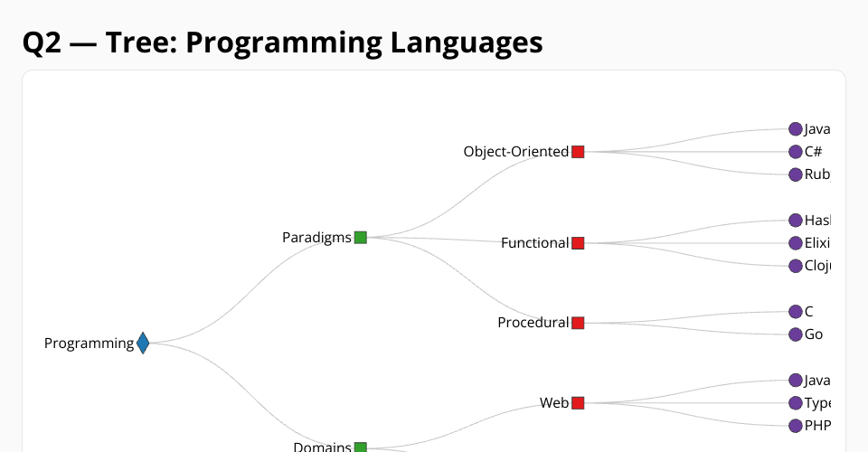
Task: Collapse the Paradigms green square node
Action: coord(360,238)
